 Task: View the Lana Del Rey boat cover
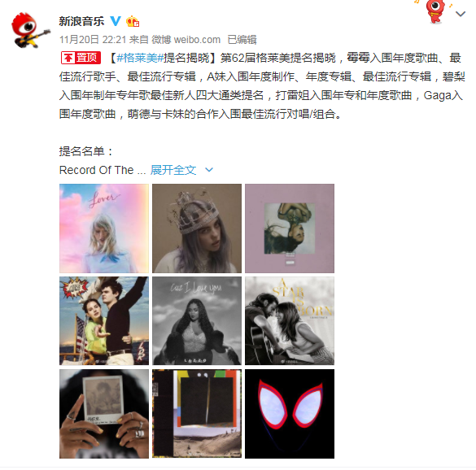[x=104, y=320]
